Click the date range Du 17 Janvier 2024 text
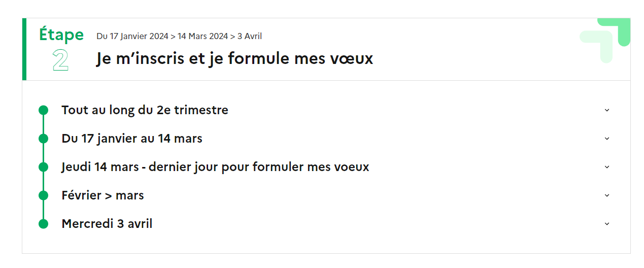Screen dimensions: 644x268 [x=132, y=36]
